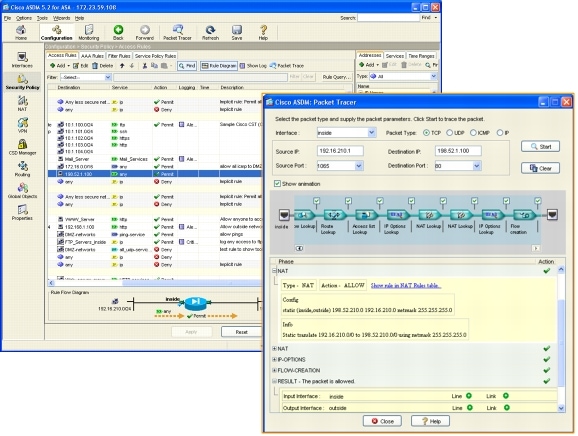Open the Monitoring toolbar icon

89,32
